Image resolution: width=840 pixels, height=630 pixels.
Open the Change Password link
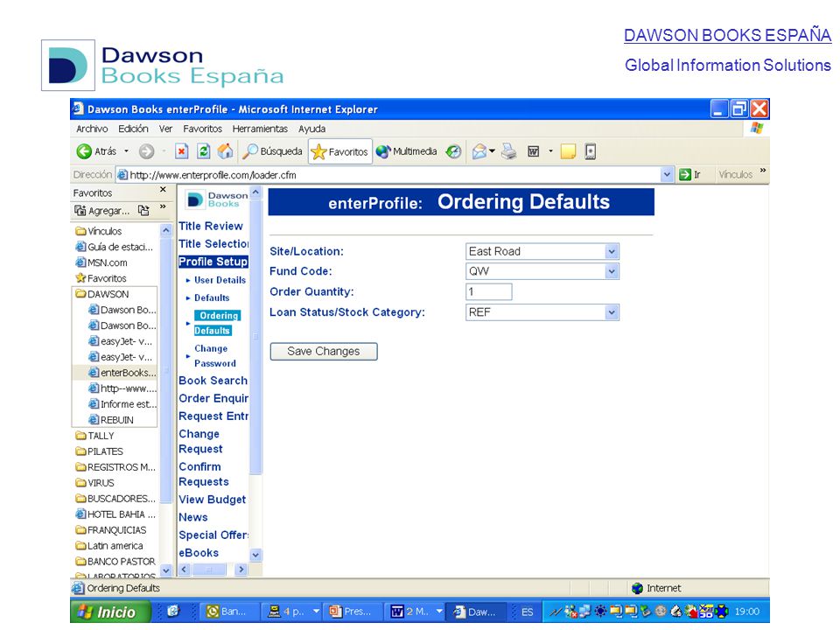[x=215, y=356]
